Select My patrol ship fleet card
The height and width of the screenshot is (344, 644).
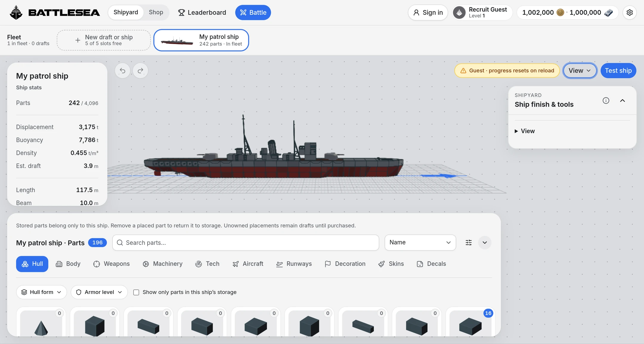(201, 40)
